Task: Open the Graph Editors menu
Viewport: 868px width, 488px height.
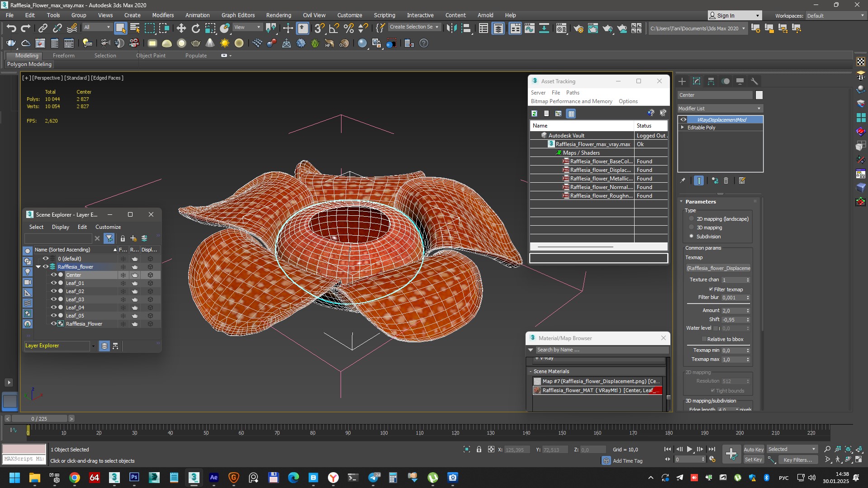Action: coord(238,15)
